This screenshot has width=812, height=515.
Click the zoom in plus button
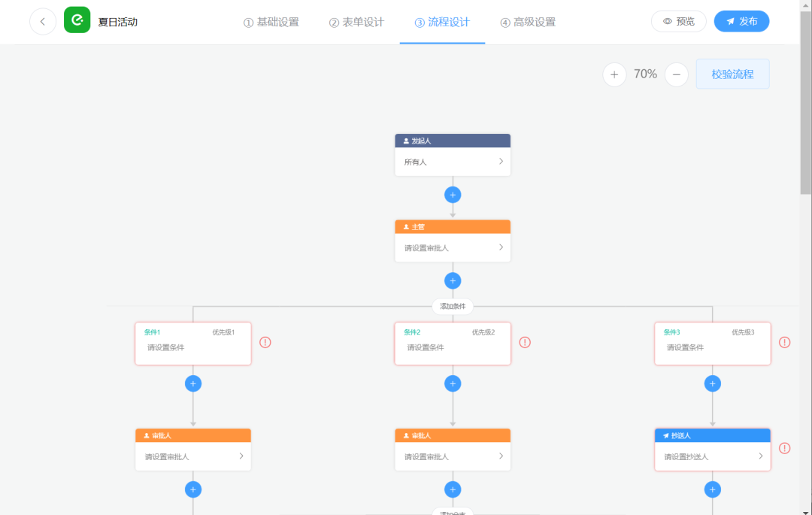pyautogui.click(x=614, y=74)
